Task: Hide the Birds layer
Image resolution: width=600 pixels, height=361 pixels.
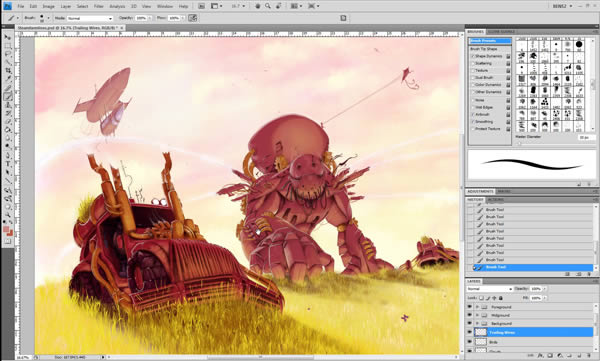Action: [x=470, y=342]
